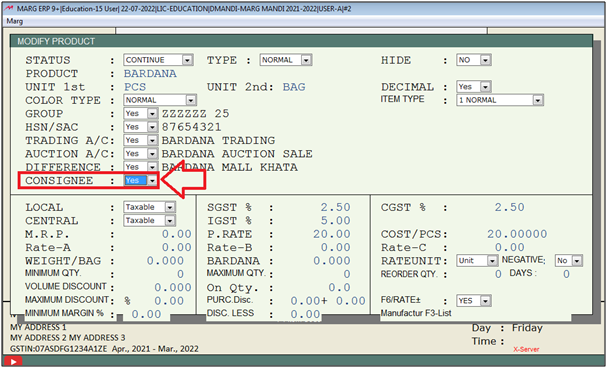Click the VOLUME DISCOUNT value field
Screen dimensions: 608x368
point(173,287)
